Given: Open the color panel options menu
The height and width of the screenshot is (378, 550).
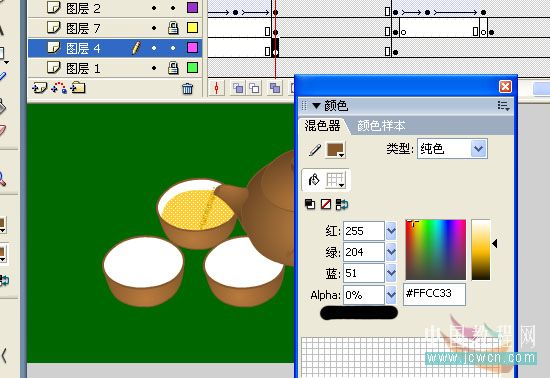Looking at the screenshot, I should click(503, 106).
